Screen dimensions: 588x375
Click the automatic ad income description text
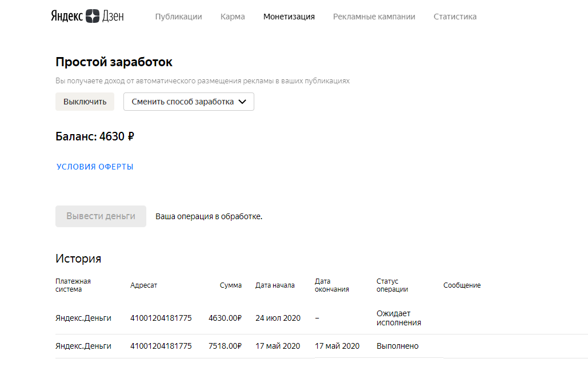point(202,81)
